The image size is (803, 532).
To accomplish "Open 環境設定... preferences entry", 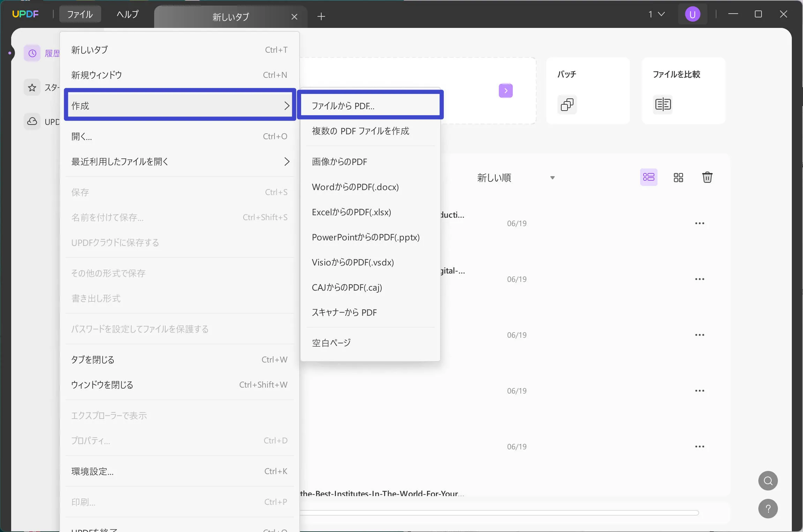I will click(180, 471).
